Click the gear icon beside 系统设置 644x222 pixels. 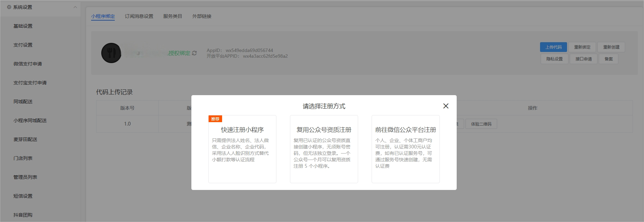[x=9, y=7]
